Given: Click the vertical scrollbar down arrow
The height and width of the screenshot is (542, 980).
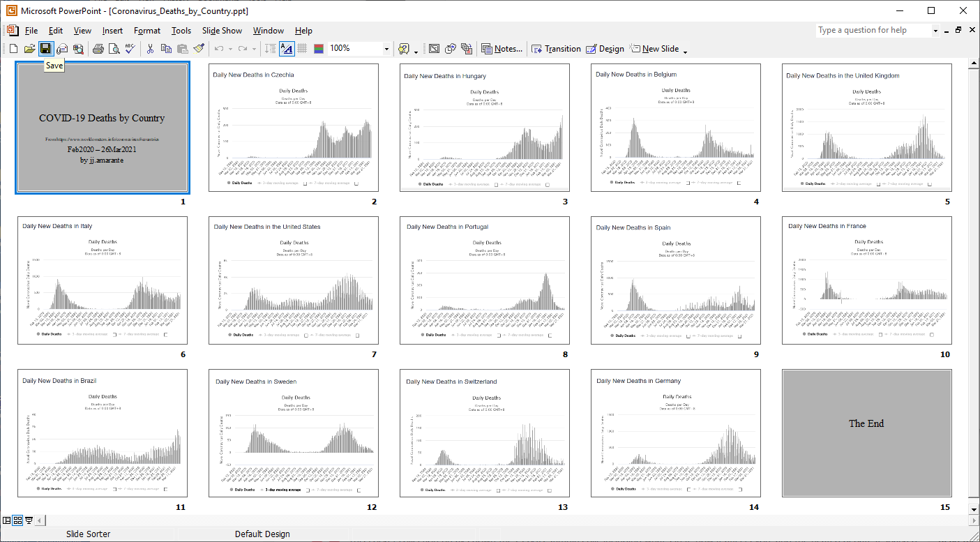Looking at the screenshot, I should (974, 509).
